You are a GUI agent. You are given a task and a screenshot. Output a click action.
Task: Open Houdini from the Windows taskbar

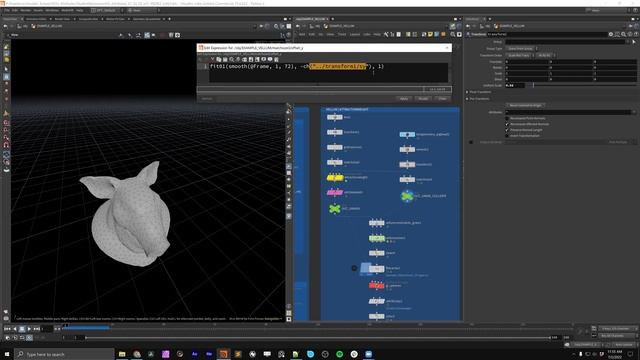[x=223, y=354]
